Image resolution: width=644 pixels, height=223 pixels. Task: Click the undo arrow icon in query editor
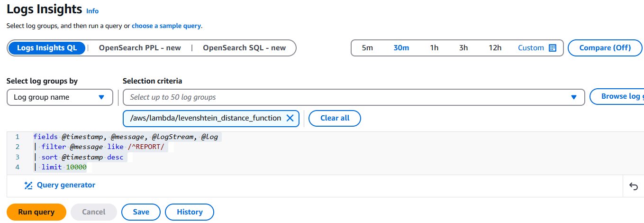(634, 186)
